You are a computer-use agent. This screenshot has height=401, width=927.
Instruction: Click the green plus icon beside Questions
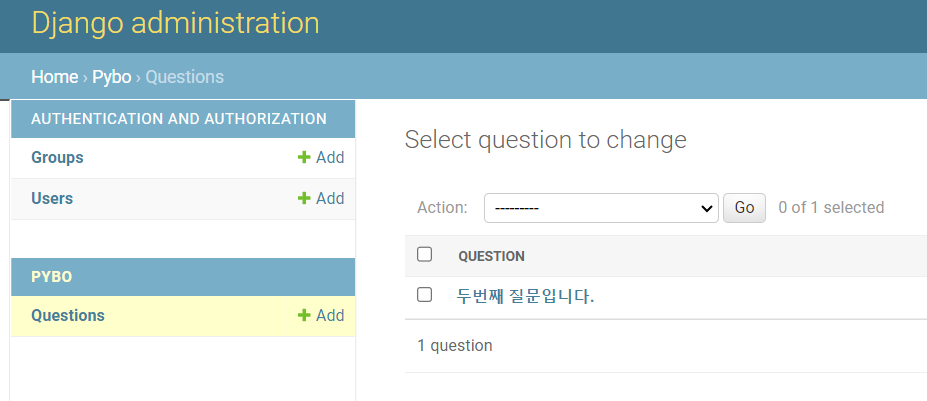304,316
